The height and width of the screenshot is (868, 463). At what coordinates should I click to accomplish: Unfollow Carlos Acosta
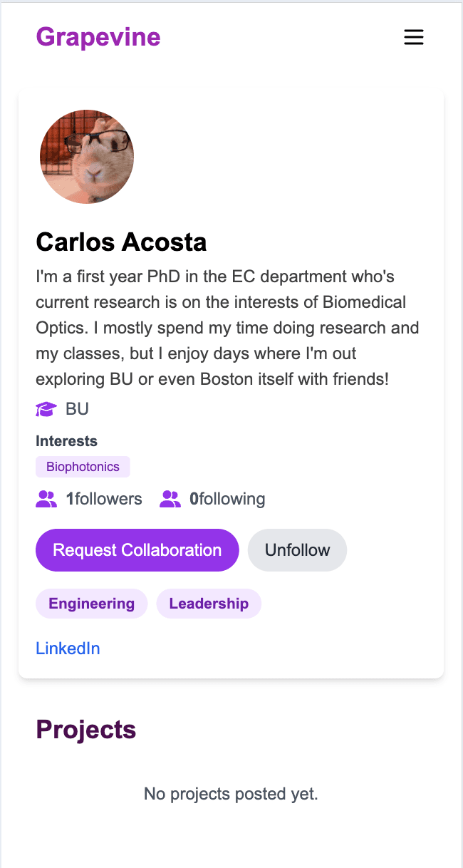298,550
